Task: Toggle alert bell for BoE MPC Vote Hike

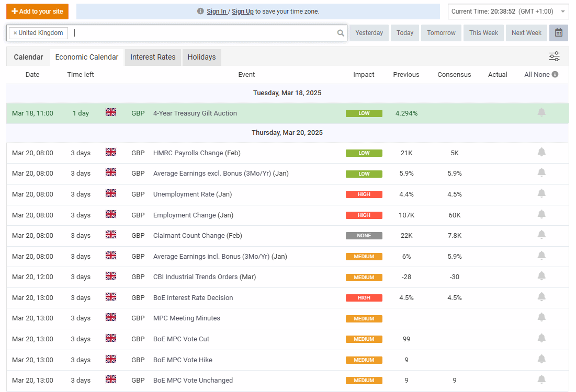Action: (x=541, y=359)
